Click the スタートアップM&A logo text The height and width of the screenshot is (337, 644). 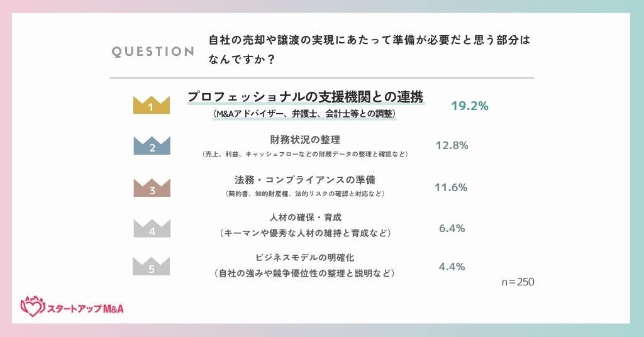[x=85, y=308]
